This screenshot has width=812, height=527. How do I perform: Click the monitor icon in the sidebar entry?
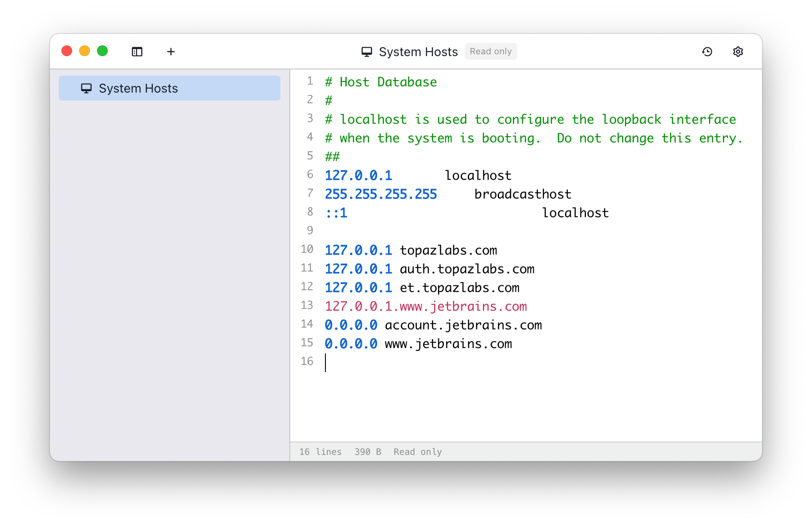tap(86, 88)
